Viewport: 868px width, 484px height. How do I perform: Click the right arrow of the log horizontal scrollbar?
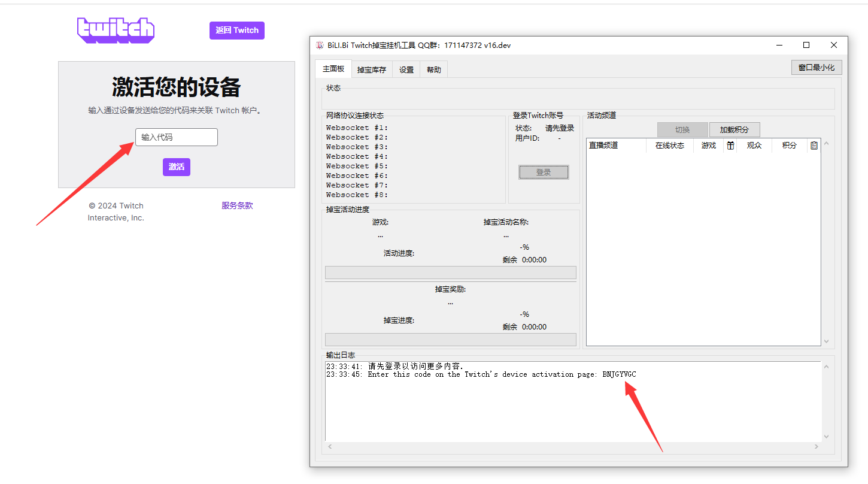click(x=816, y=446)
